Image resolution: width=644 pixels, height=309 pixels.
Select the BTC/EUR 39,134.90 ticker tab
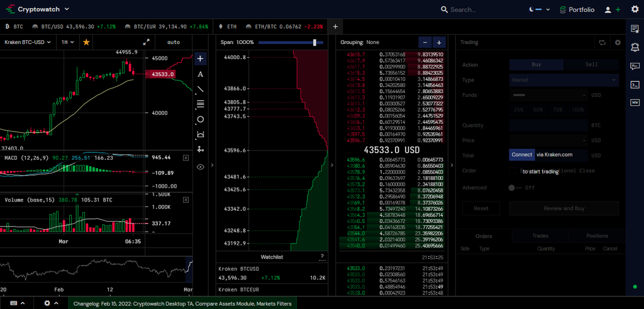point(166,26)
